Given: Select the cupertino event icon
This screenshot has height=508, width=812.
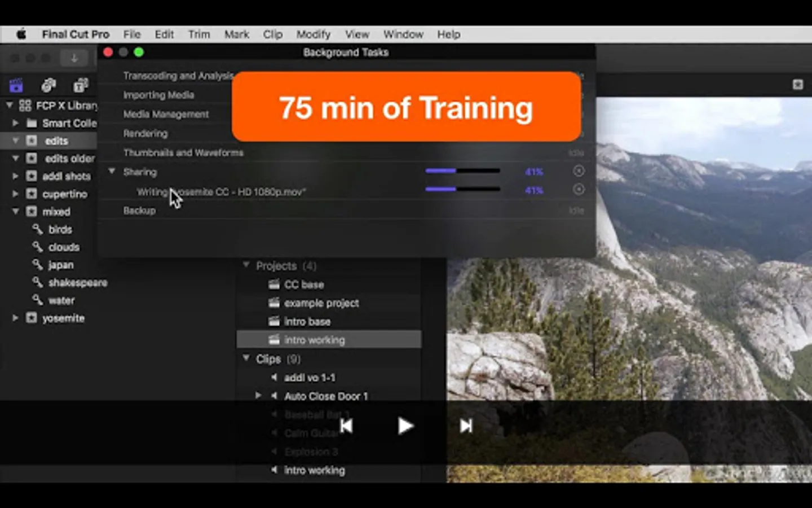Looking at the screenshot, I should pyautogui.click(x=32, y=194).
